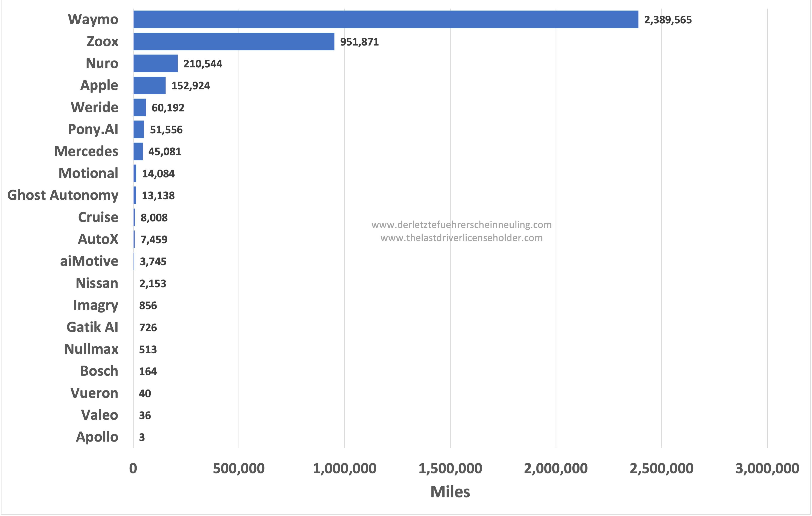Select the Nuro bar
Screen dimensions: 812x516
[156, 64]
